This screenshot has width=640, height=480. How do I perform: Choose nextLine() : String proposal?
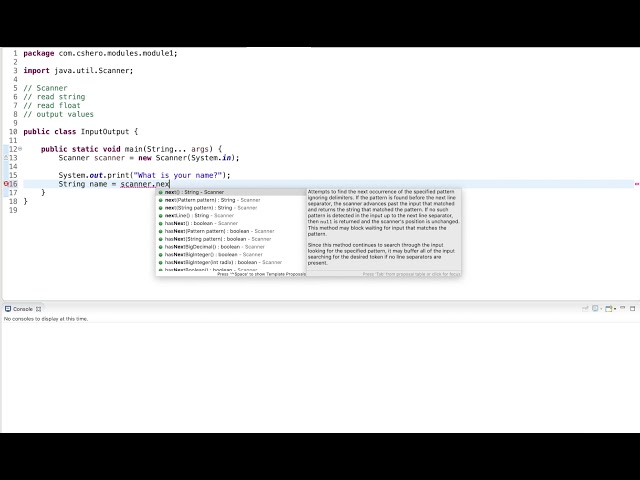click(x=231, y=216)
